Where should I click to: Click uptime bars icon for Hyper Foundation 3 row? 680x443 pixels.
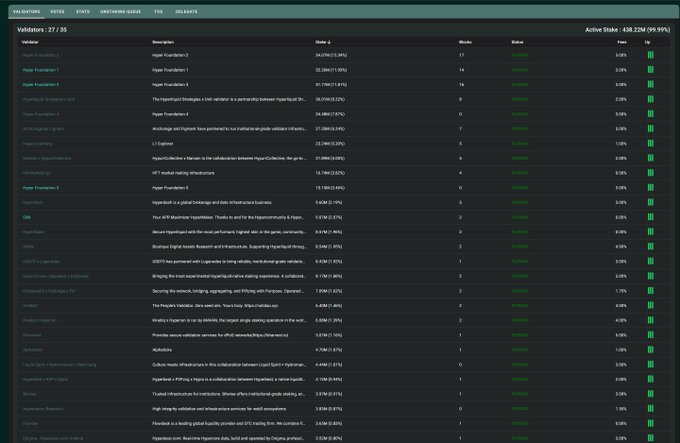(x=651, y=85)
